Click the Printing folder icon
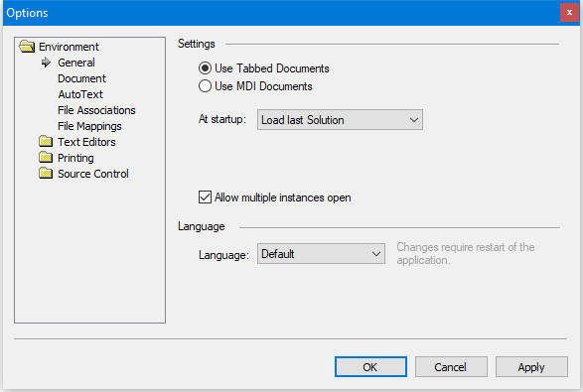 46,158
